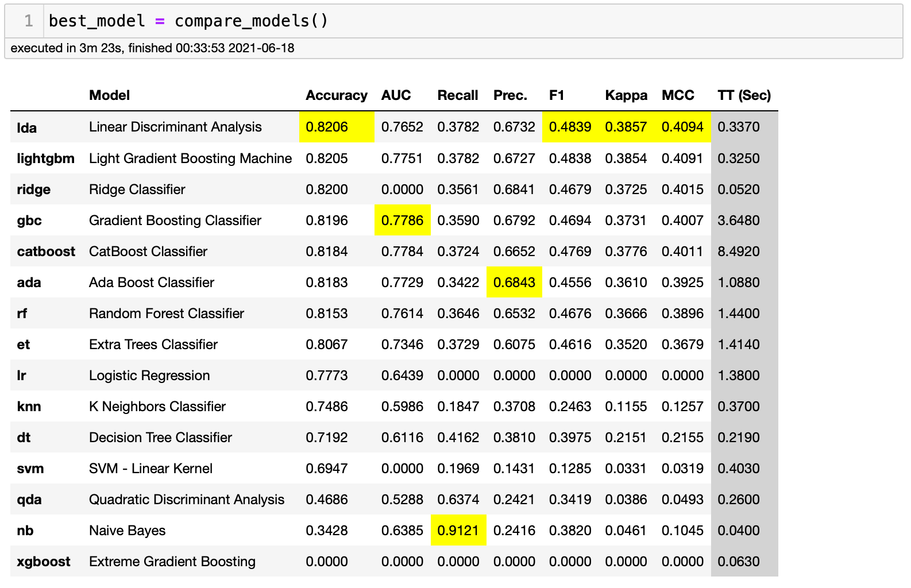Click the cell execution time text
Screen dimensions: 911x588
[x=152, y=48]
